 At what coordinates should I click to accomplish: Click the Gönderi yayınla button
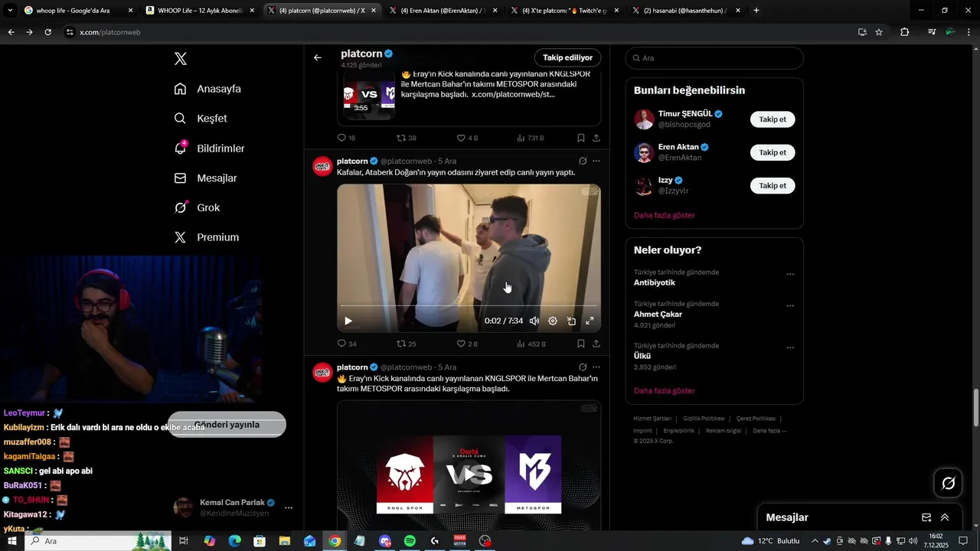[227, 425]
